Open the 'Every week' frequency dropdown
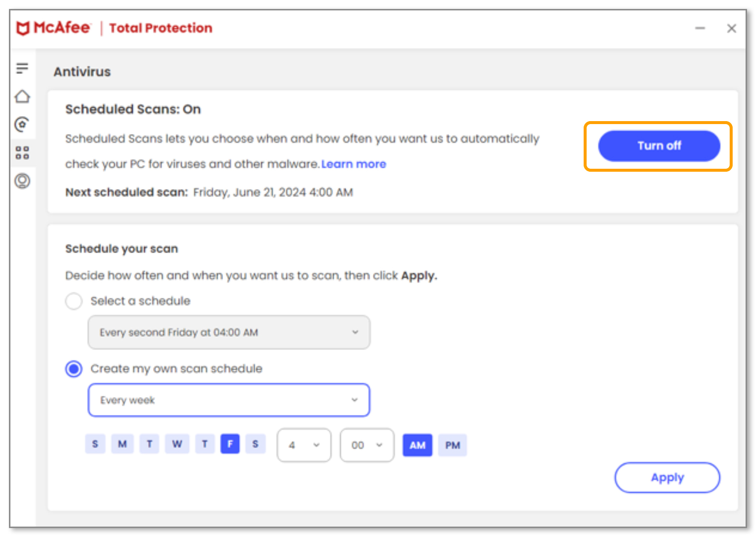This screenshot has height=537, width=756. [x=229, y=400]
